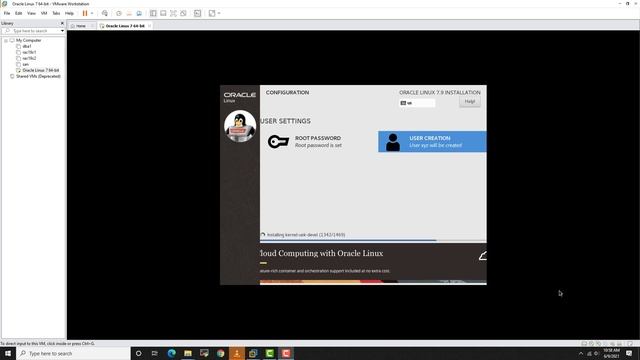This screenshot has height=360, width=640.
Task: Click the Oracle Linux penguin logo image
Action: [240, 126]
